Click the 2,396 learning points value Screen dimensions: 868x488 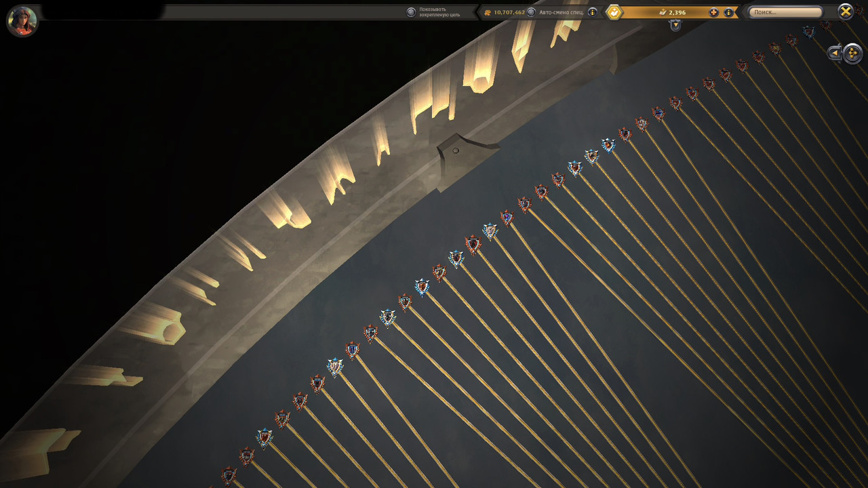click(677, 12)
